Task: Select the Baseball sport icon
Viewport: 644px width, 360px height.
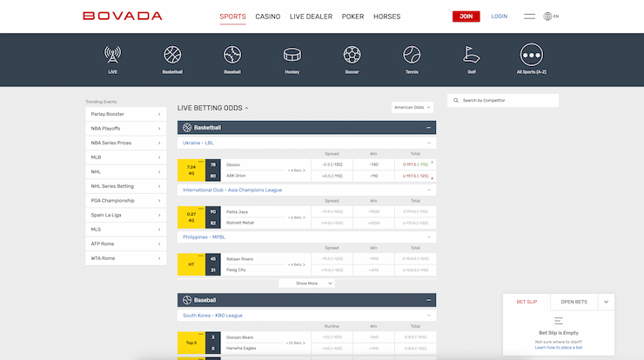Action: (232, 55)
